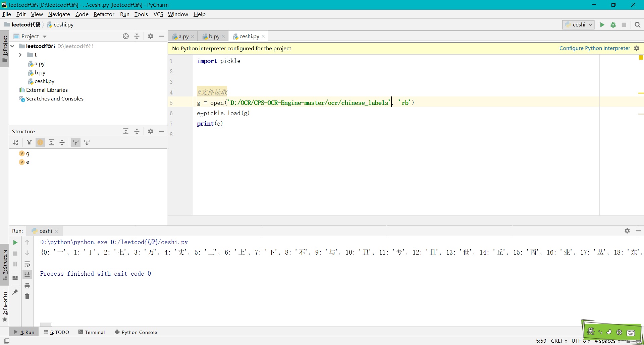The image size is (644, 345).
Task: Expand the t folder
Action: point(20,55)
